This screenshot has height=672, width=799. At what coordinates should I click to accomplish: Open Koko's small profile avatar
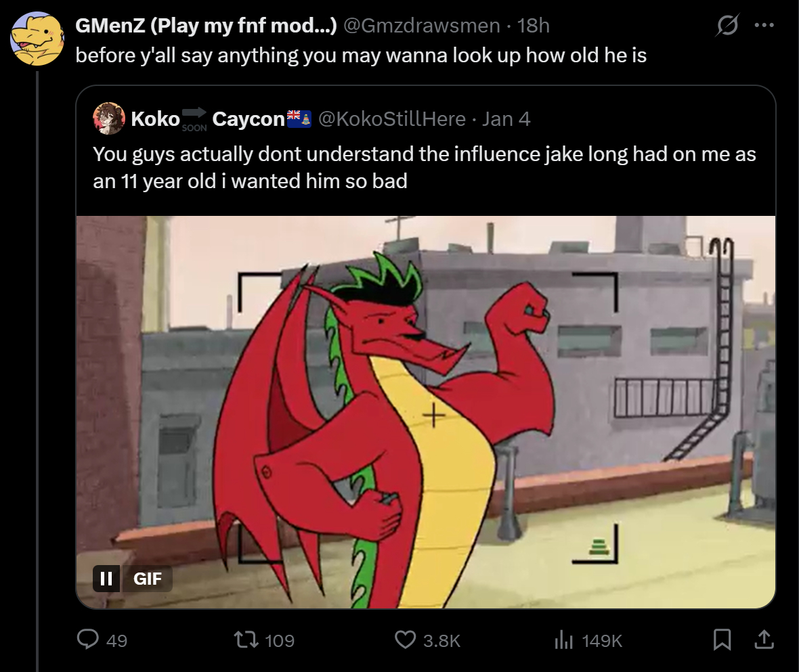pyautogui.click(x=110, y=119)
